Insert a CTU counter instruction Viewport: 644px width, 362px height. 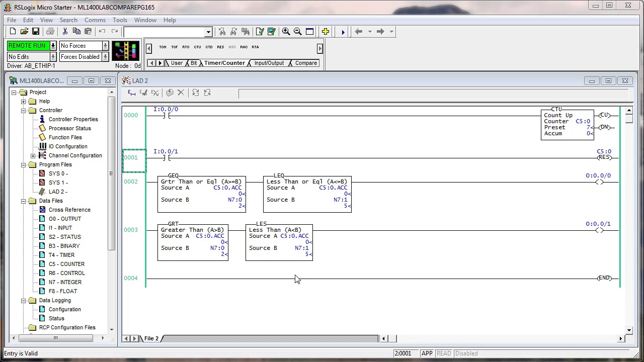click(197, 47)
